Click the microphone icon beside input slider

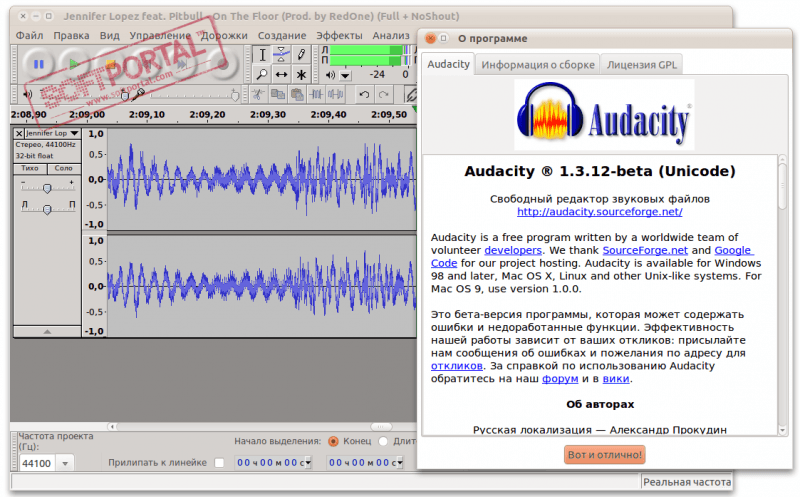tap(139, 94)
